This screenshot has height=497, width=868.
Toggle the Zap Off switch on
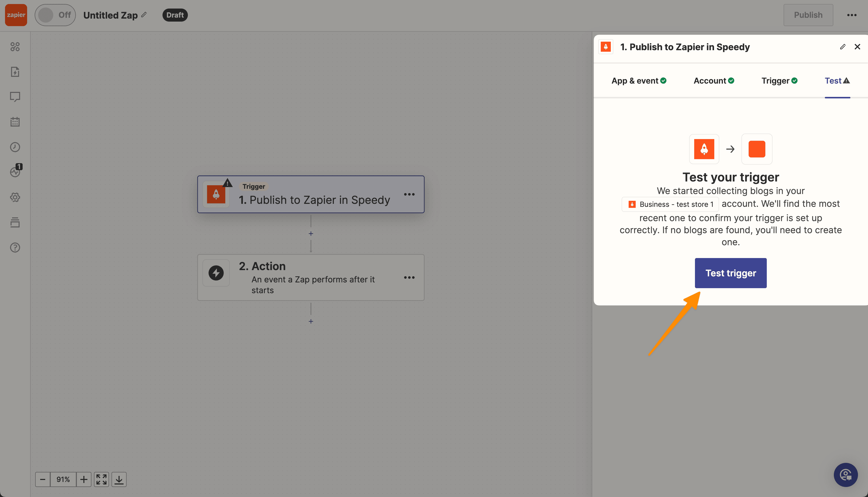tap(55, 15)
